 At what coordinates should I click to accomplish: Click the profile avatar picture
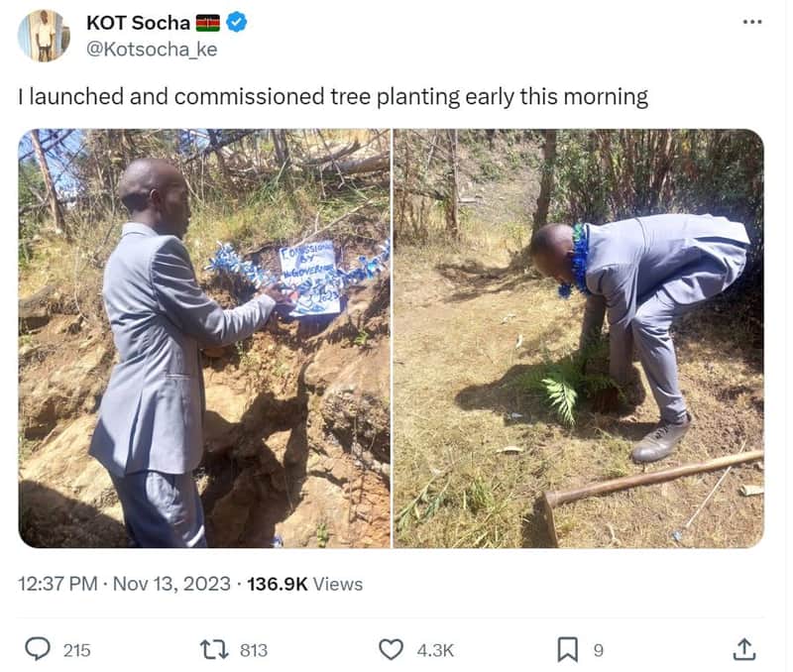tap(43, 30)
